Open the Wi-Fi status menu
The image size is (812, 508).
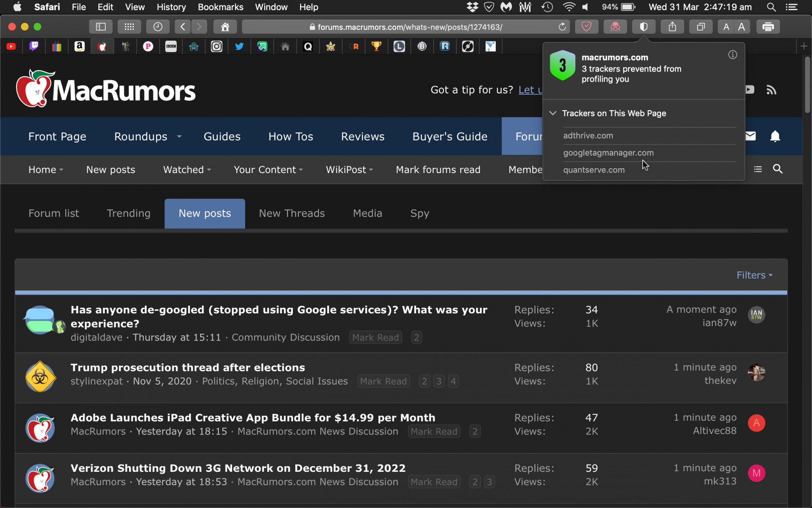click(569, 7)
